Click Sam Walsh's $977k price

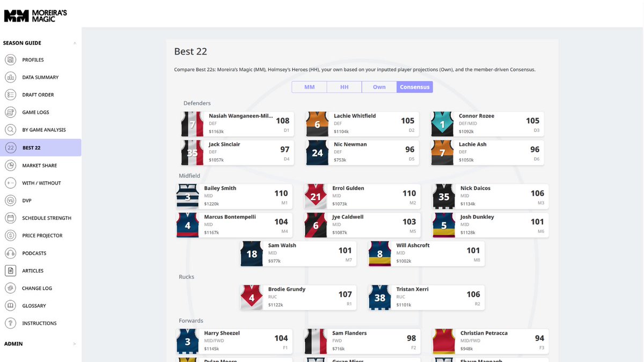[275, 261]
